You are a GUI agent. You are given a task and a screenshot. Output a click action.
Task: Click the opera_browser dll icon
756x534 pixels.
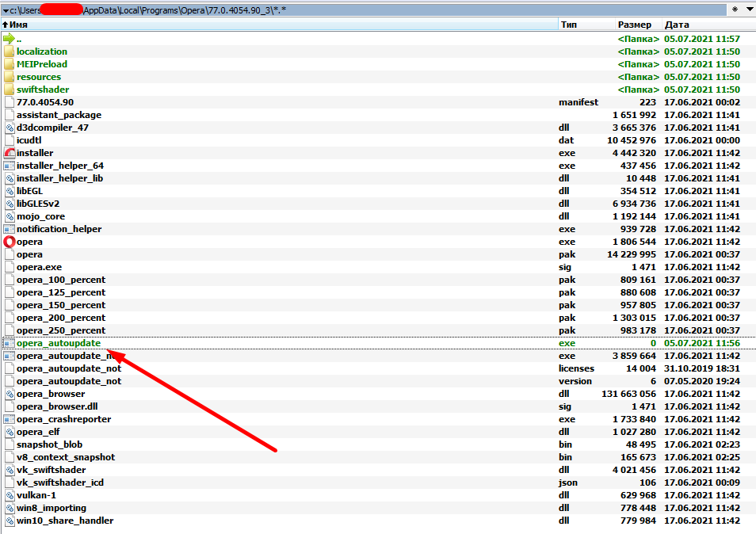[x=10, y=394]
